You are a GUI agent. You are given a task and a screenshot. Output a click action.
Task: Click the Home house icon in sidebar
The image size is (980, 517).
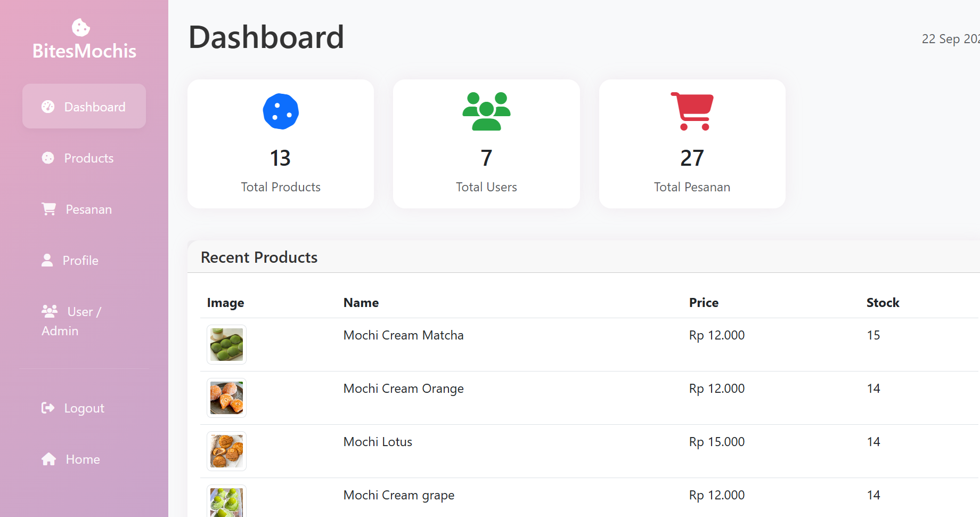(x=49, y=459)
